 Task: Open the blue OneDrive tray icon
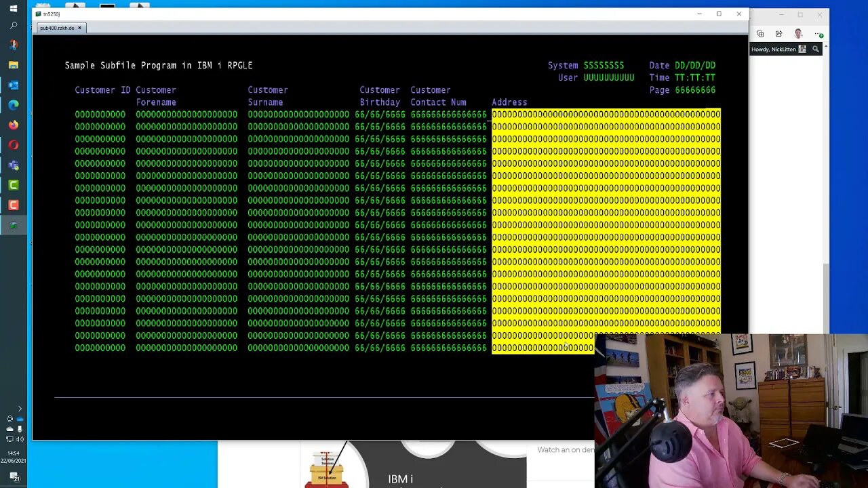[x=19, y=419]
